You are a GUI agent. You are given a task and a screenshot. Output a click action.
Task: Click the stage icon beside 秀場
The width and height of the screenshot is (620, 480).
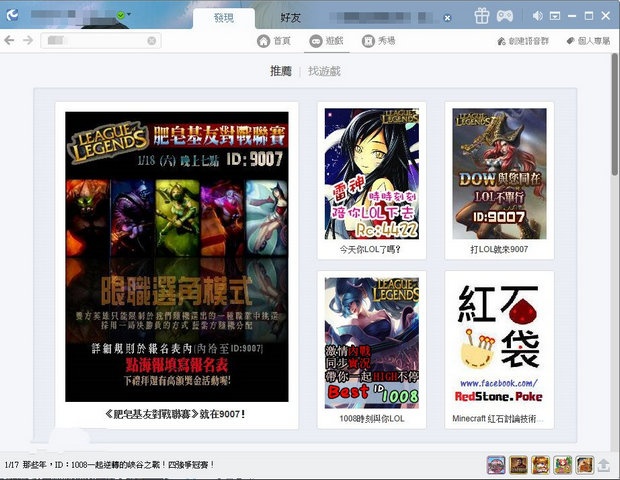(368, 41)
